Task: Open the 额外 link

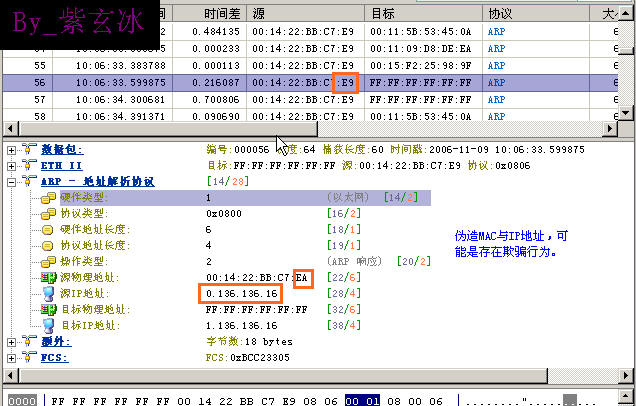Action: [x=56, y=342]
